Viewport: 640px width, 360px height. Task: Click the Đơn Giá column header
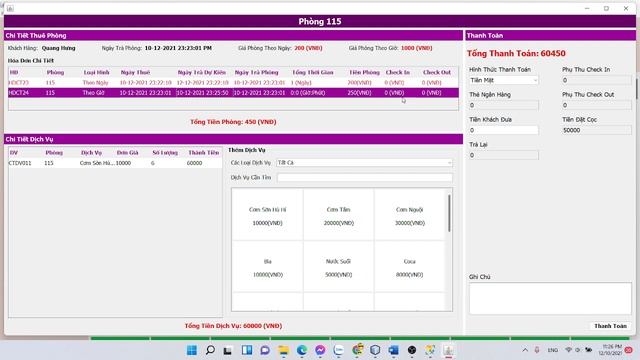click(127, 153)
